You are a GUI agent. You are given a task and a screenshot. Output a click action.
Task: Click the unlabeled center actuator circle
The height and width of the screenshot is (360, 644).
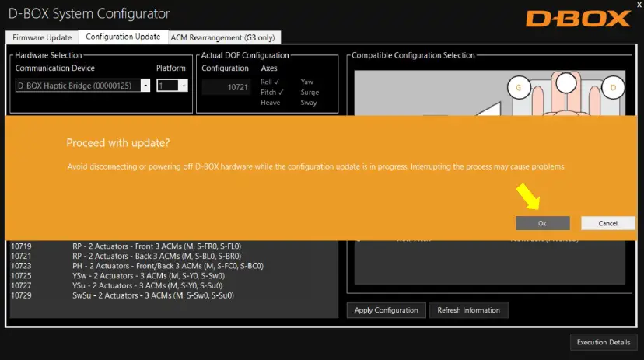[x=566, y=83]
